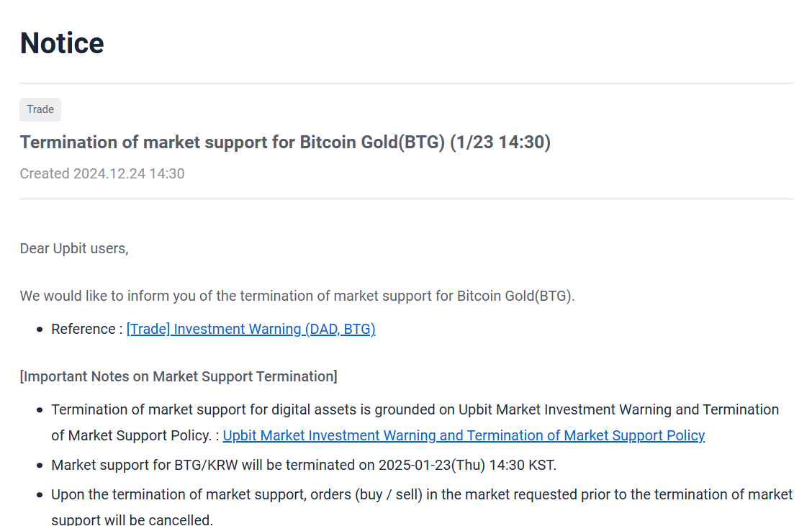Click the Notice page heading

(x=62, y=43)
